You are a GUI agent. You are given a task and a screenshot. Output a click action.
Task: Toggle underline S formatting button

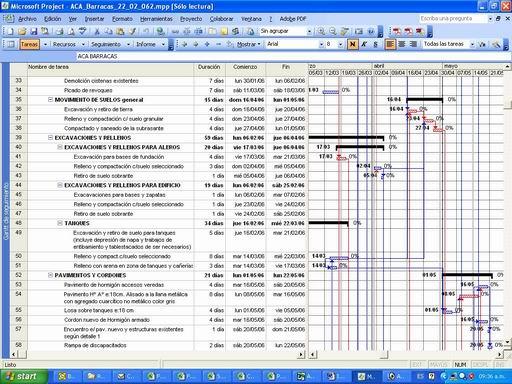tap(375, 44)
